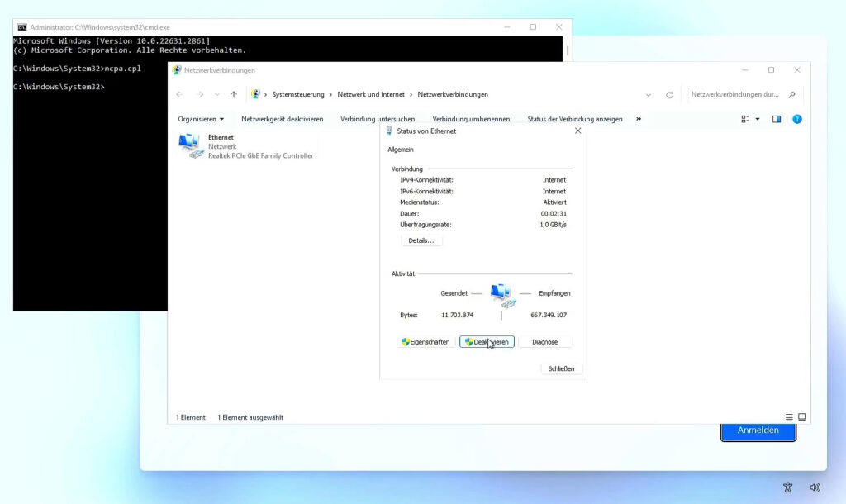Click Netzwerkgerät deaktivieren in toolbar
The width and height of the screenshot is (846, 504).
point(283,119)
